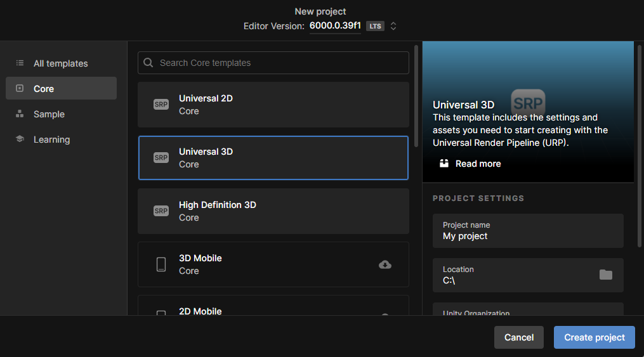Choose the High Definition 3D template
The width and height of the screenshot is (644, 357).
tap(273, 211)
